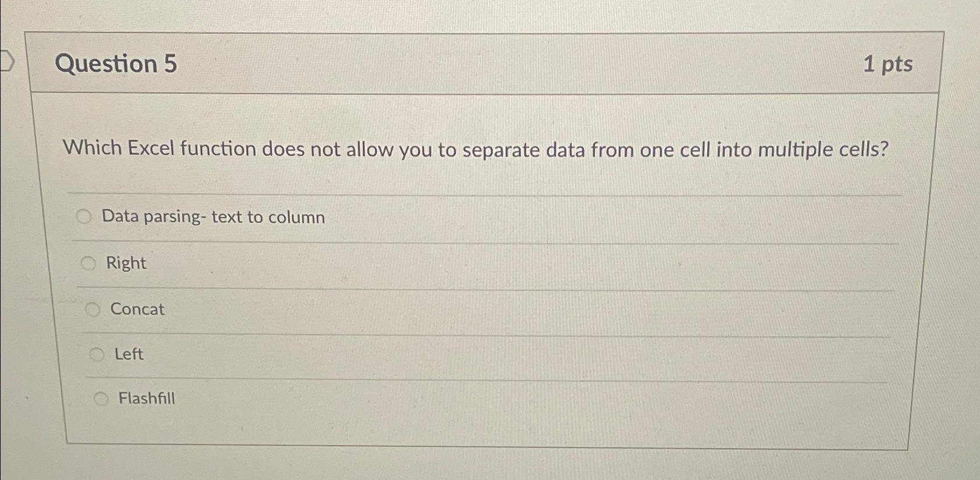Click the Question 5 title bar
Image resolution: width=980 pixels, height=480 pixels.
coord(483,64)
